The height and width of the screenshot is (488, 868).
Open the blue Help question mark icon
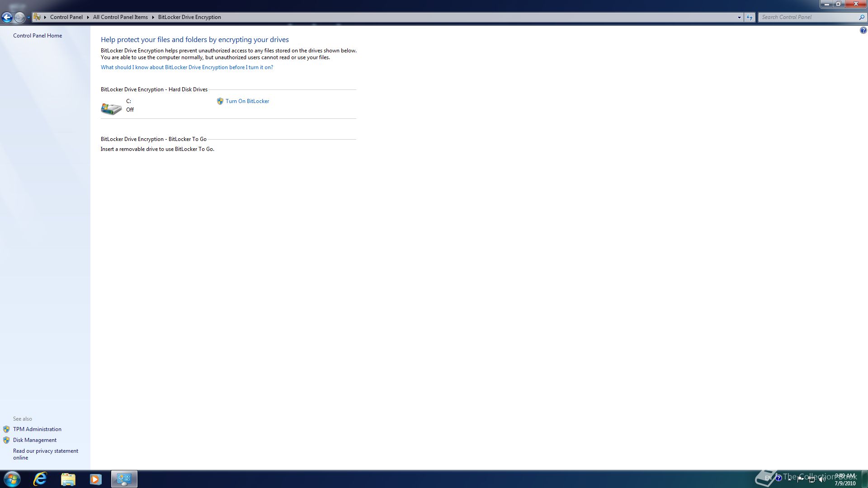[x=863, y=30]
